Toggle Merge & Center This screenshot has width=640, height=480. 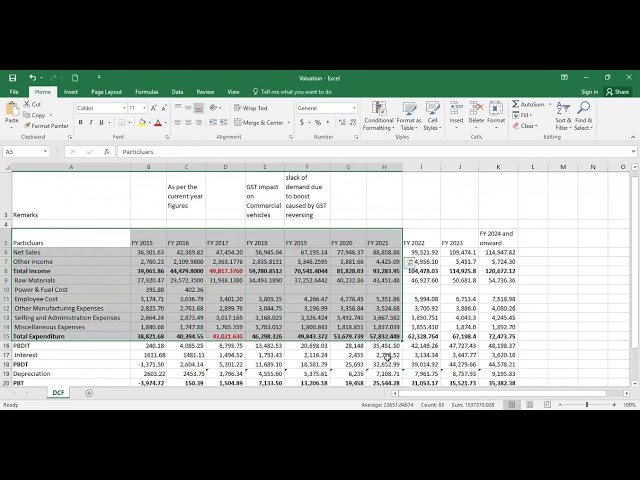[x=259, y=122]
